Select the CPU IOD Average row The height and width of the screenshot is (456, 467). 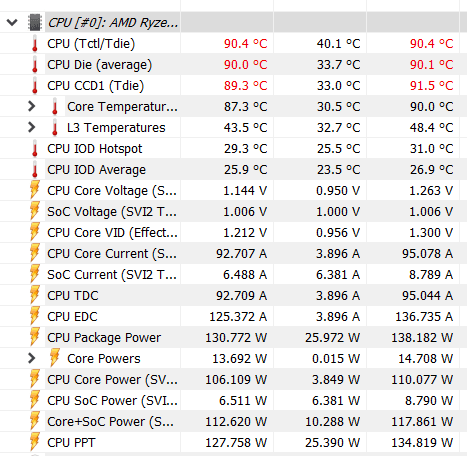click(233, 170)
